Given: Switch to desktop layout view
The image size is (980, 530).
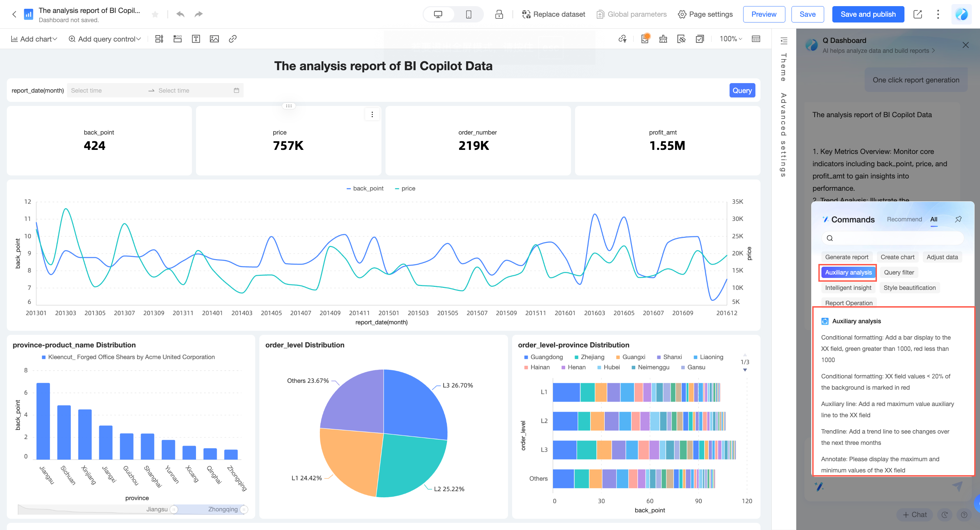Looking at the screenshot, I should tap(438, 14).
